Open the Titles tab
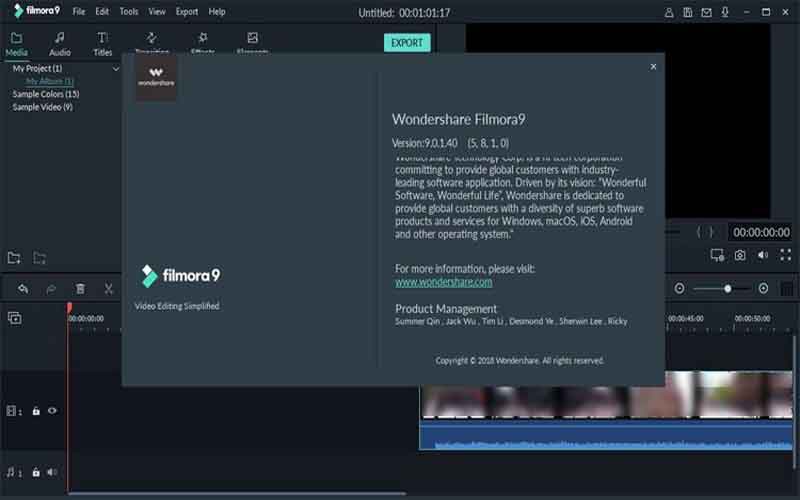Screen dimensions: 800x500 click(x=103, y=44)
